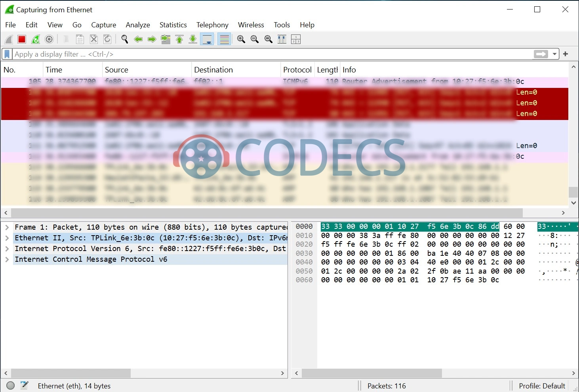This screenshot has height=392, width=579.
Task: Jump to the last packet
Action: [193, 39]
